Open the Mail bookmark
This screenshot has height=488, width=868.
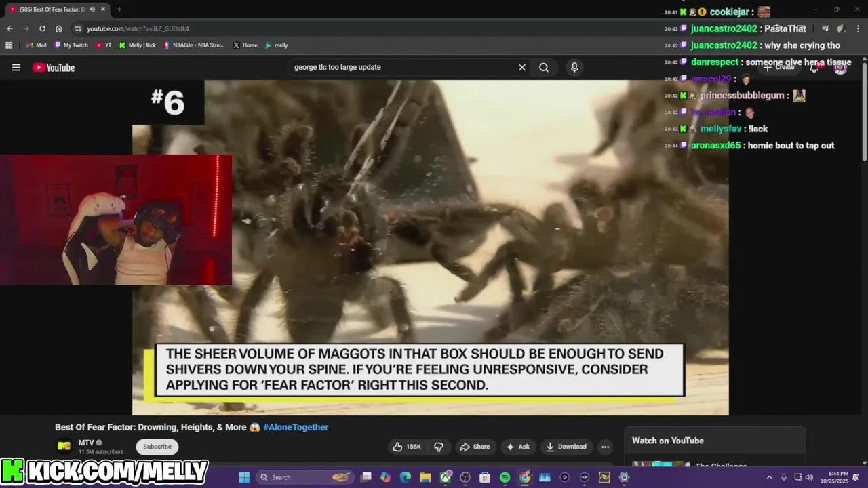coord(36,45)
